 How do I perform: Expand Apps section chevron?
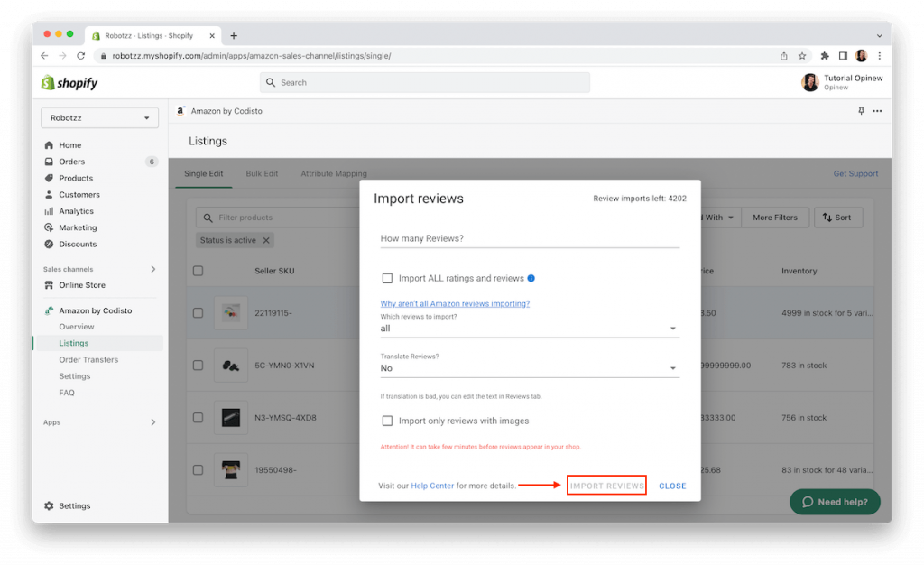(x=153, y=422)
